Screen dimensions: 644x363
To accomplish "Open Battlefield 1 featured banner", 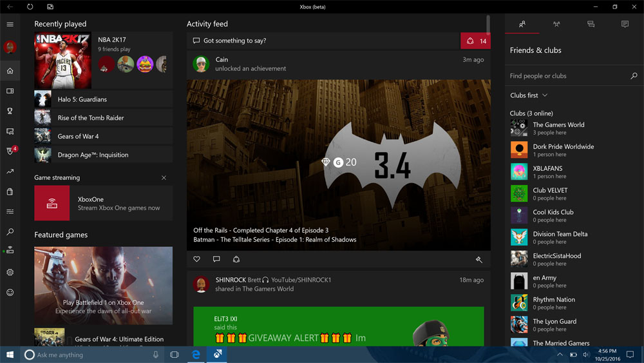I will [x=104, y=285].
